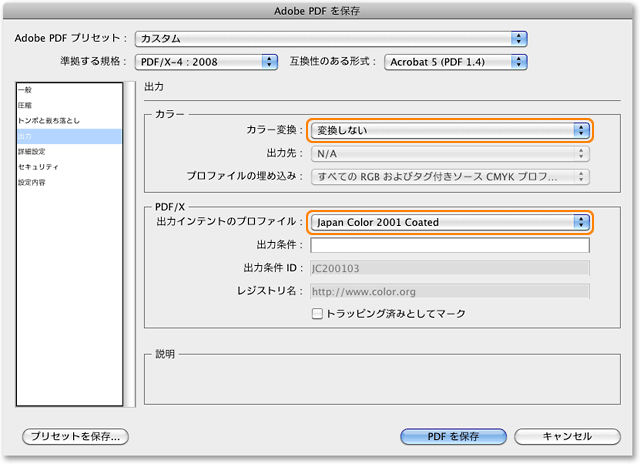Image resolution: width=640 pixels, height=464 pixels.
Task: Enable トラッピング済みとしてマーク checkbox
Action: [x=318, y=313]
